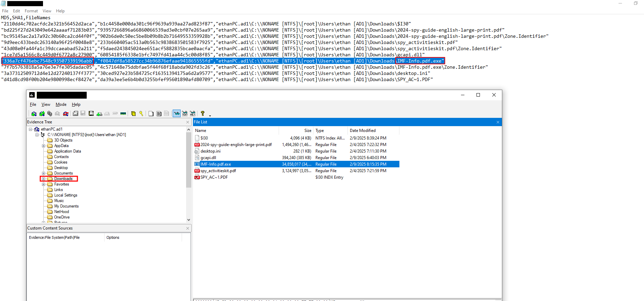
Task: Click the Create Disk Image toolbar icon
Action: pyautogui.click(x=75, y=114)
